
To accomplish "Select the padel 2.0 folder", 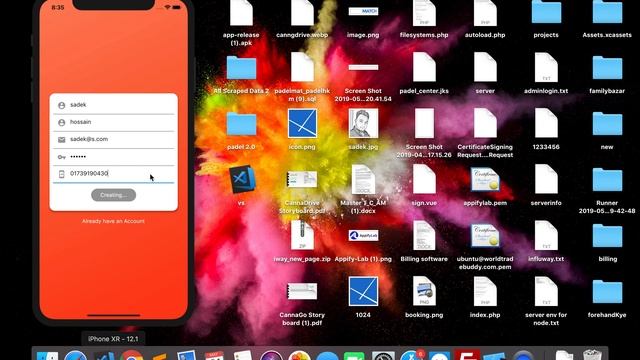I will pos(241,123).
